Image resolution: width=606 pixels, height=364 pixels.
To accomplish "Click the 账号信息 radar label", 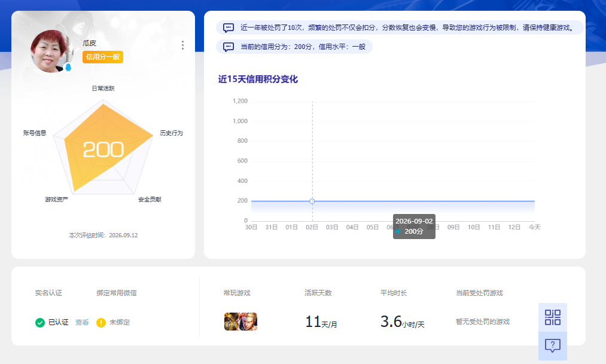I will point(35,133).
